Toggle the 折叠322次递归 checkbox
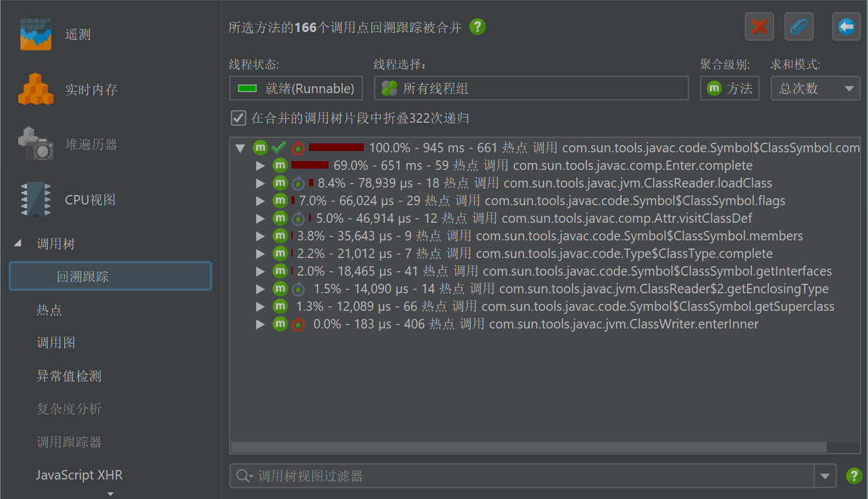Image resolution: width=868 pixels, height=499 pixels. click(238, 118)
